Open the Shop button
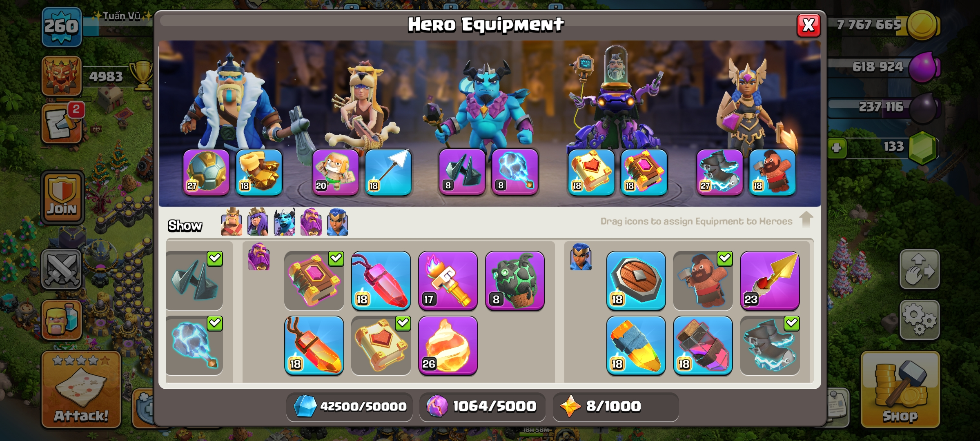The image size is (980, 441). click(x=900, y=390)
